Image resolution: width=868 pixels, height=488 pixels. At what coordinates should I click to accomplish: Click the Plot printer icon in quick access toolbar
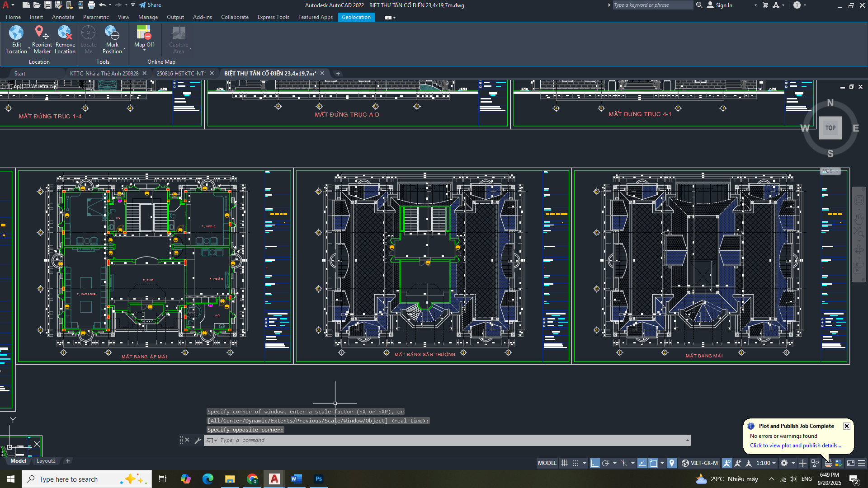pos(91,5)
